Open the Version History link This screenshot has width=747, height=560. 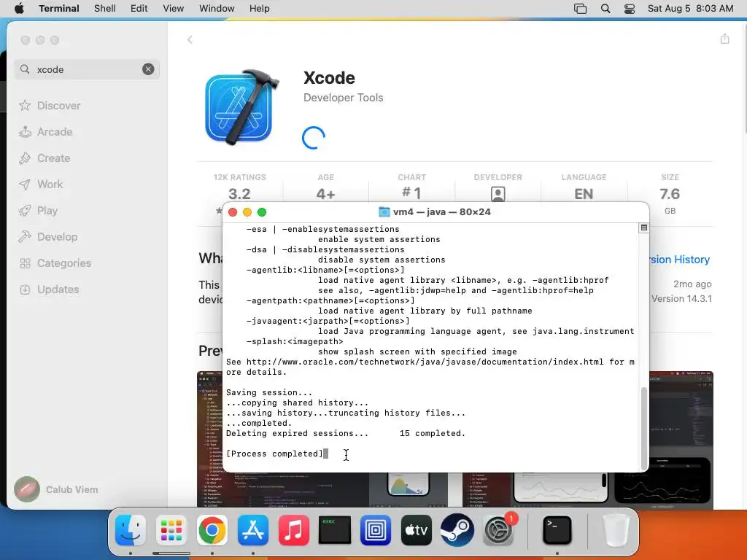coord(680,260)
